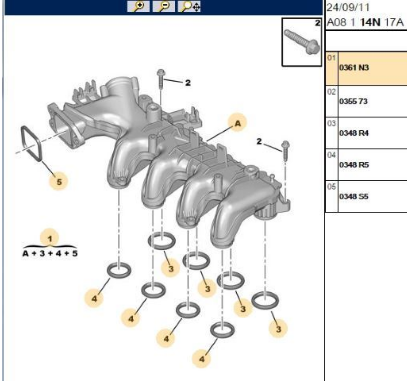Select part number 0348 S5
The width and height of the screenshot is (407, 391).
[354, 196]
